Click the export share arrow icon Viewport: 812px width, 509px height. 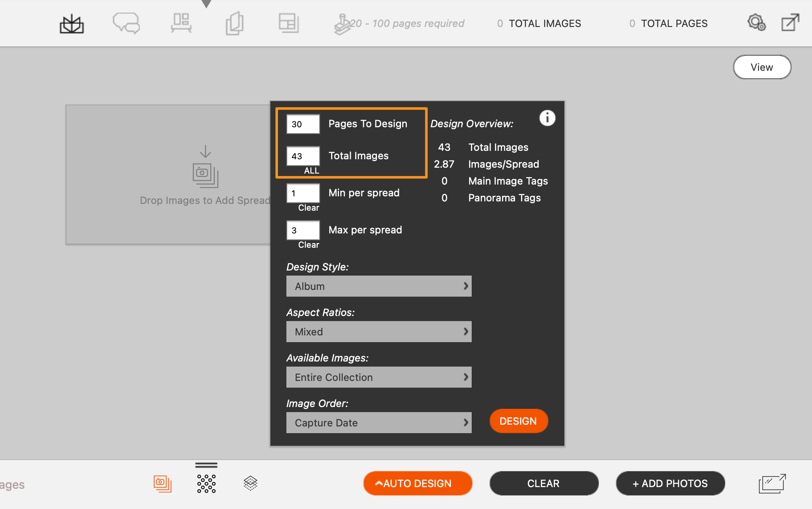coord(790,22)
